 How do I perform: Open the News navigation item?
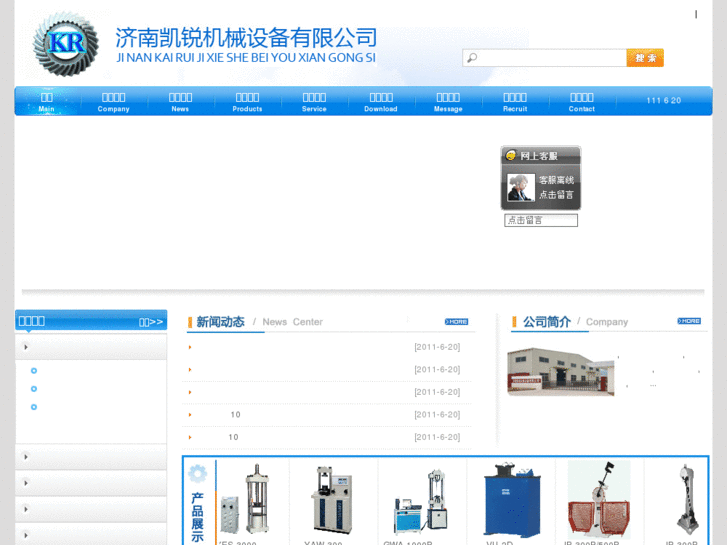[180, 102]
